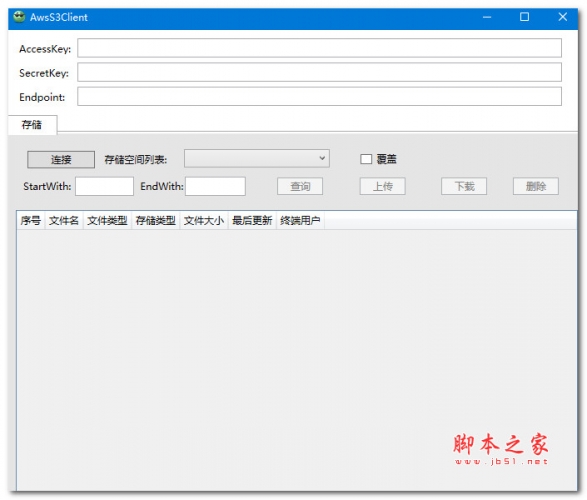The image size is (587, 500).
Task: Focus the SecretKey input field
Action: click(x=319, y=72)
